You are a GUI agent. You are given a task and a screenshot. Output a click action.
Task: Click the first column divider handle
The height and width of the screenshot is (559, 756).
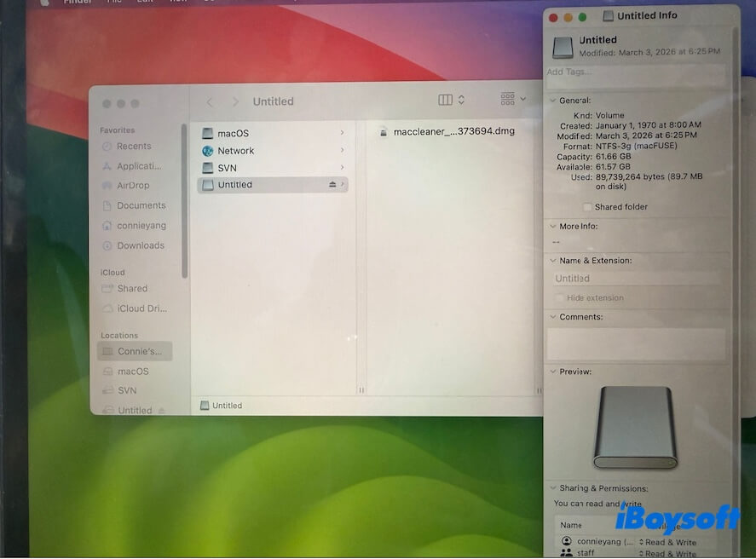click(361, 390)
